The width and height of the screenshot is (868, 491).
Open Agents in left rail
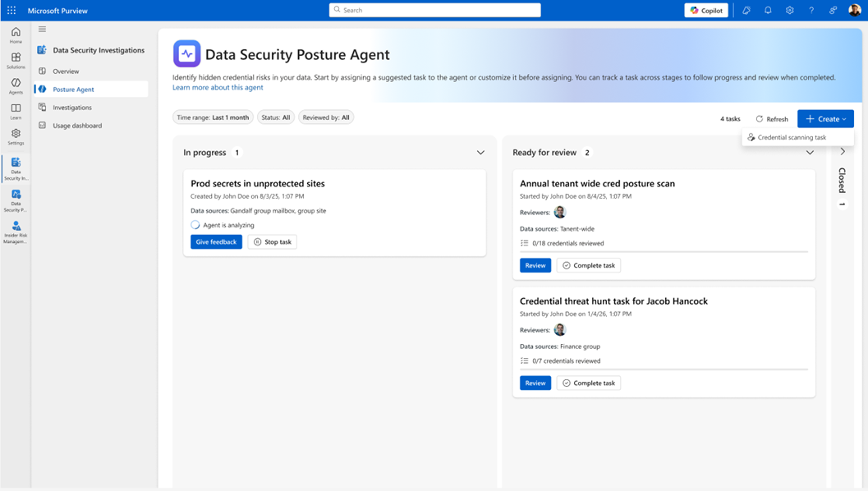pyautogui.click(x=16, y=86)
